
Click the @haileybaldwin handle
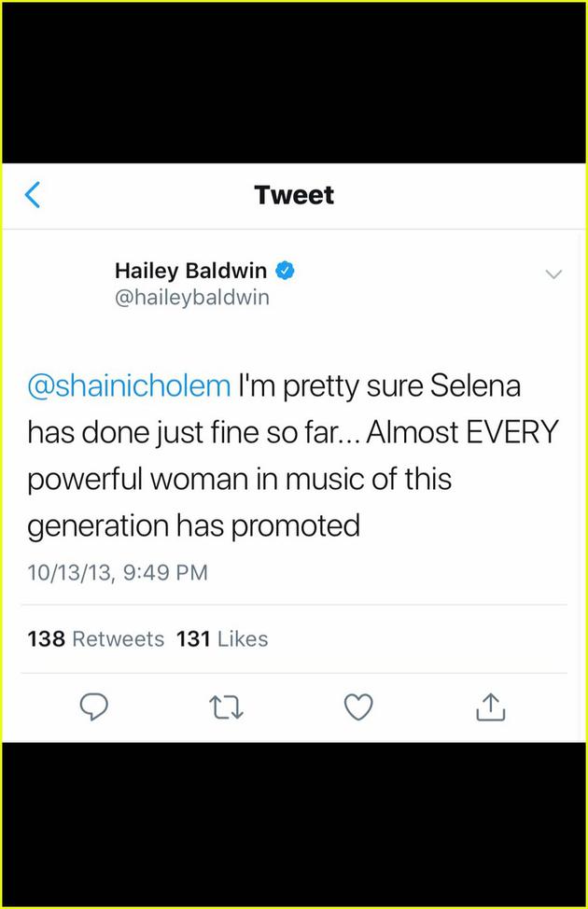tap(191, 297)
